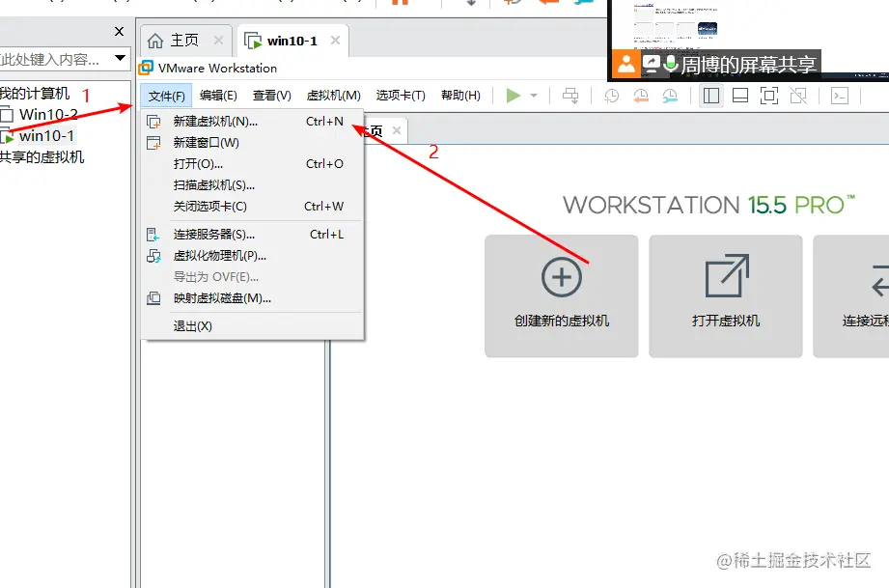
Task: Choose 新建虚拟机(N)... from the file menu
Action: point(252,122)
